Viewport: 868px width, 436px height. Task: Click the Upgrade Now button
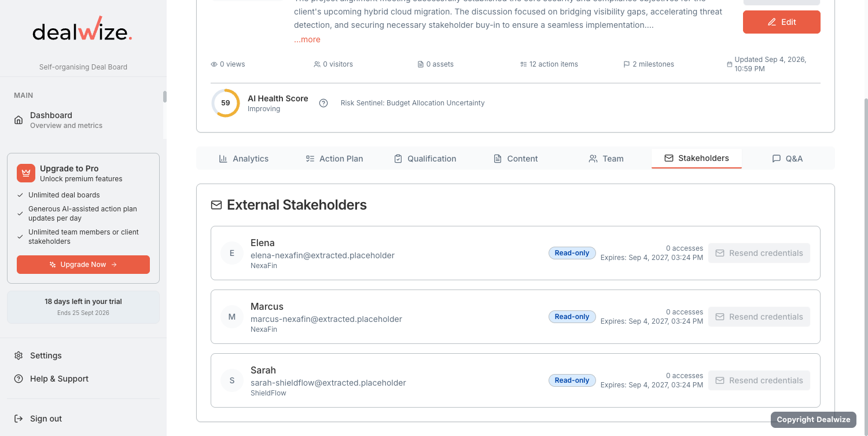coord(83,265)
